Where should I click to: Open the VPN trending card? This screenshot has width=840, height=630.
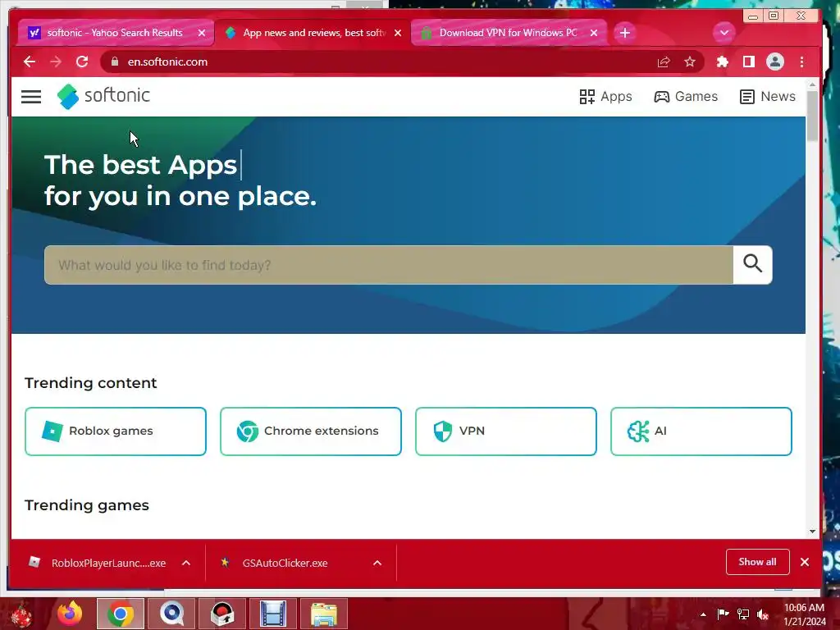click(x=505, y=431)
